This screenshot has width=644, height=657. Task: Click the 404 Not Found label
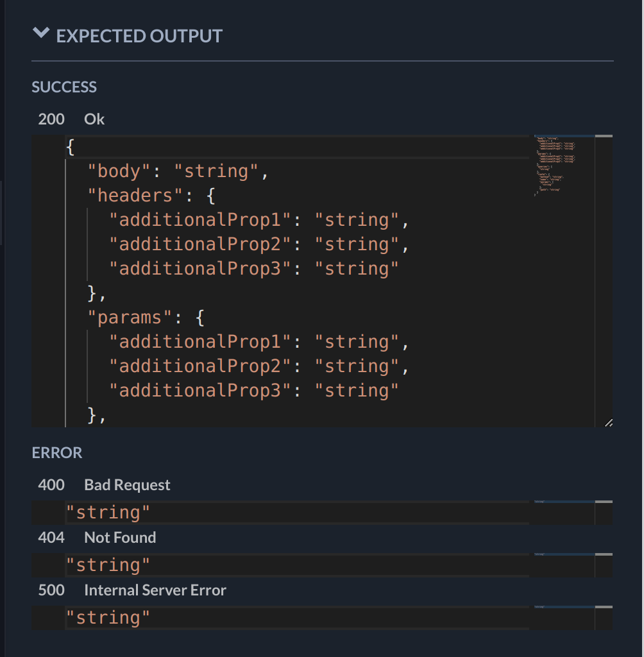click(x=97, y=538)
